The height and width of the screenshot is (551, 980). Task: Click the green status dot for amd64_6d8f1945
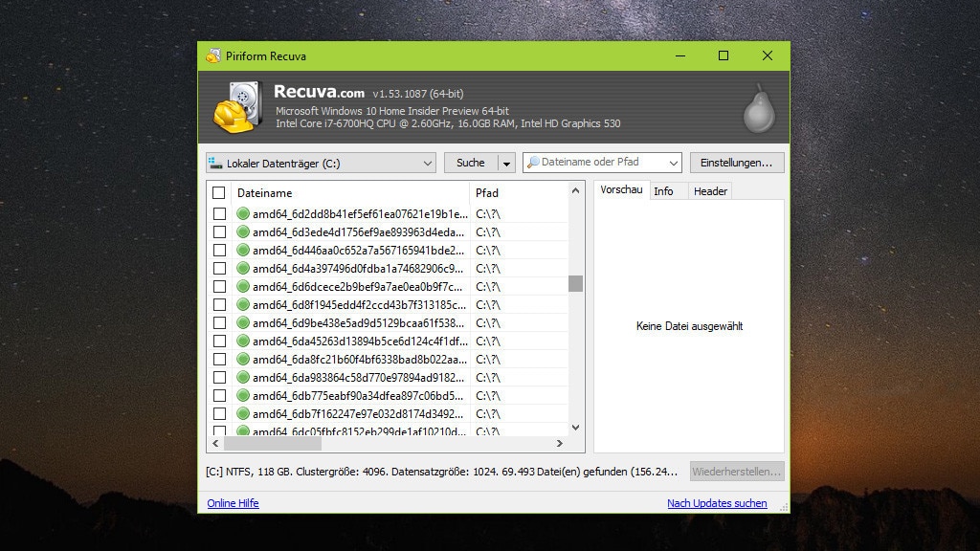point(243,304)
